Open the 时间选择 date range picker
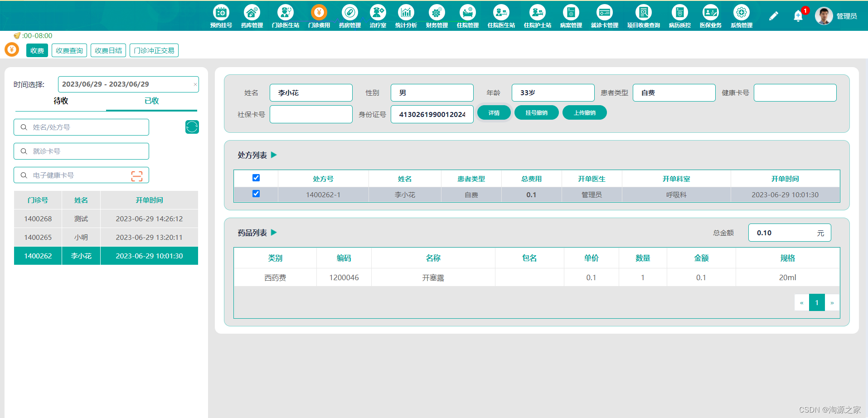This screenshot has width=868, height=418. pos(128,84)
